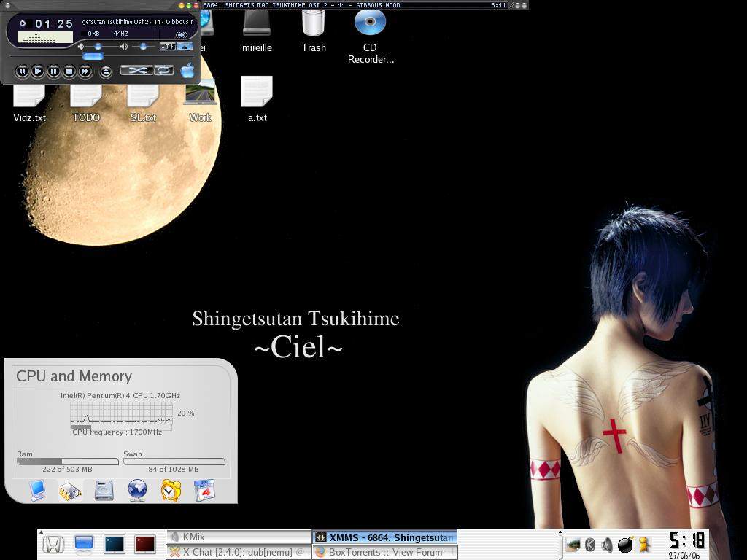The width and height of the screenshot is (747, 560).
Task: Select the network globe icon in system monitor
Action: [137, 490]
